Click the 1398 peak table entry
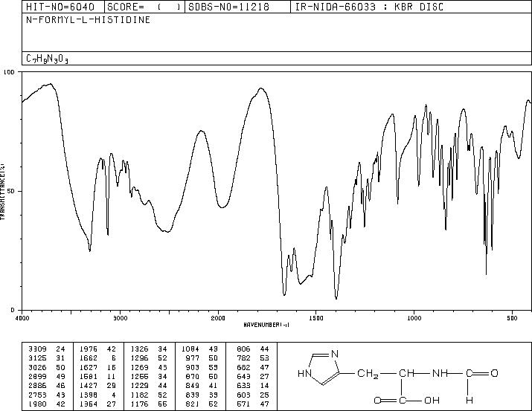Screen dimensions: 532x411 (97, 395)
